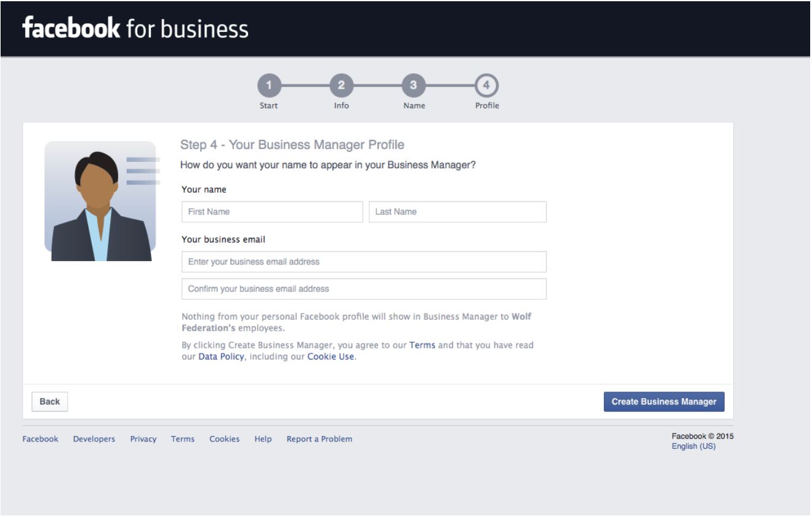Click the 'Facebook © 2015' text

[x=702, y=436]
